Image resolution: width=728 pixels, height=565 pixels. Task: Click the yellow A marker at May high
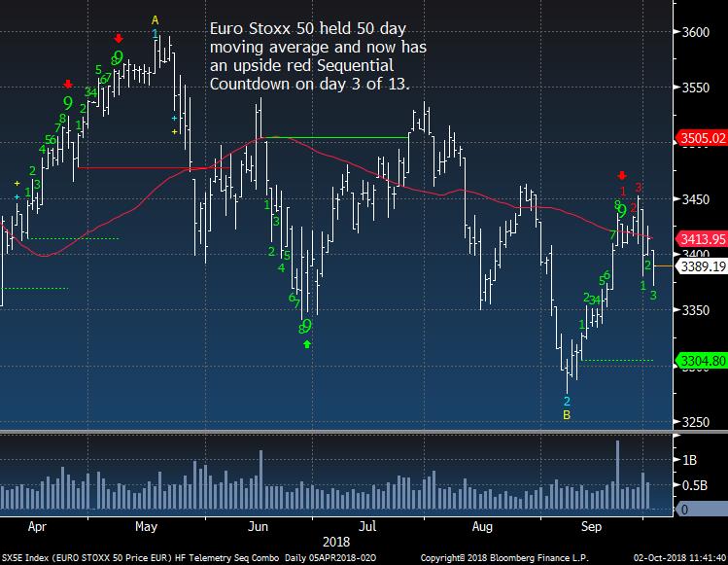[x=156, y=20]
